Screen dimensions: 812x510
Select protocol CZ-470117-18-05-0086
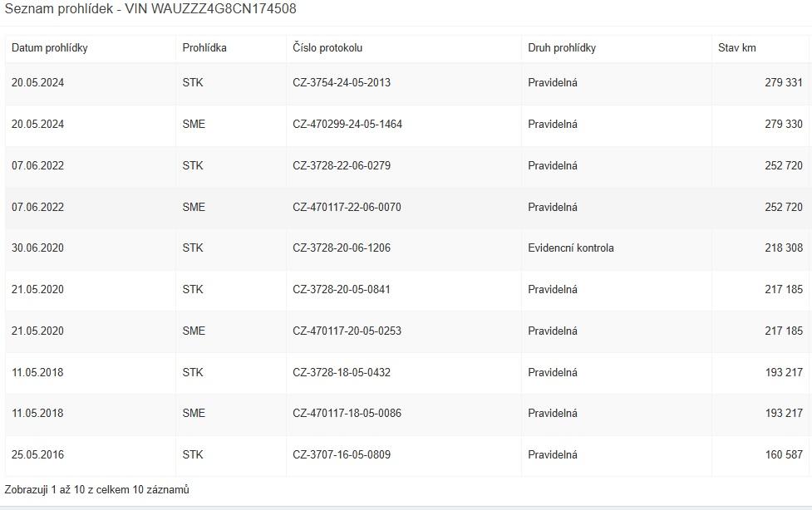tap(347, 413)
